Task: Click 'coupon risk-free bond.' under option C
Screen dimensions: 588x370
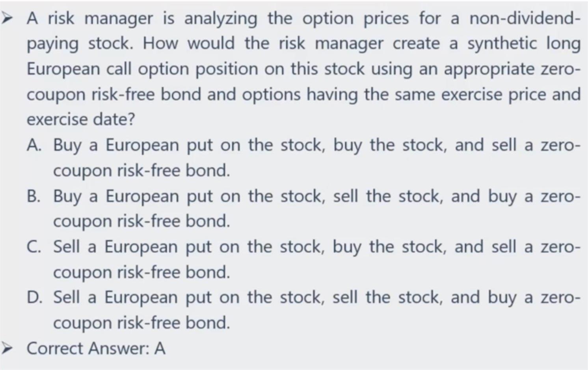Action: 141,272
